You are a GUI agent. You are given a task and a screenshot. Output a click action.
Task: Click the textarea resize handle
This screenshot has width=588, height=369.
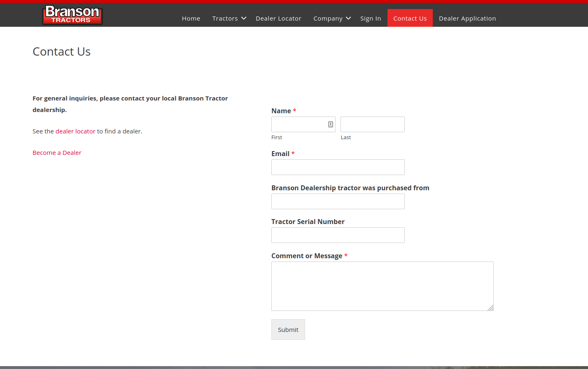tap(490, 308)
